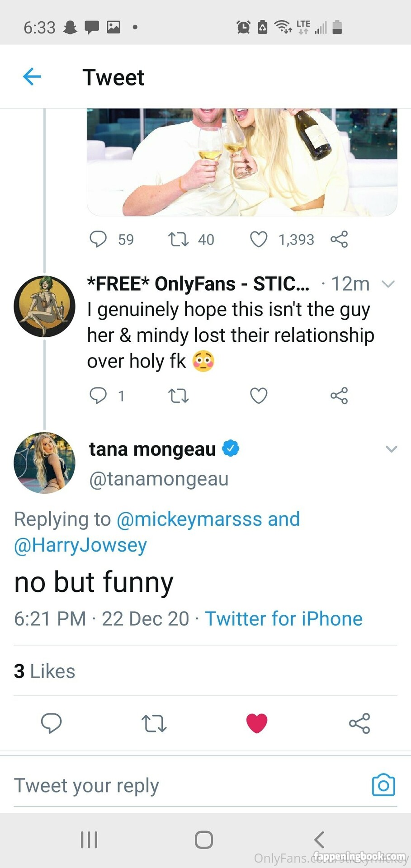Open replies on tweet with 59 comments

tap(98, 239)
